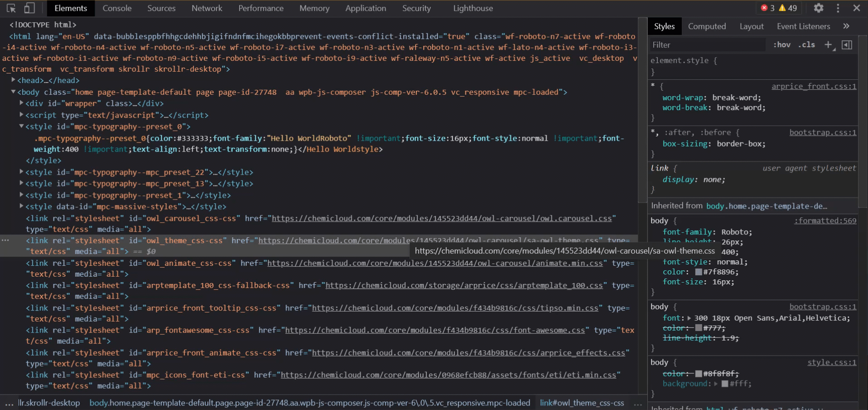
Task: Expand the head element node
Action: coord(14,80)
